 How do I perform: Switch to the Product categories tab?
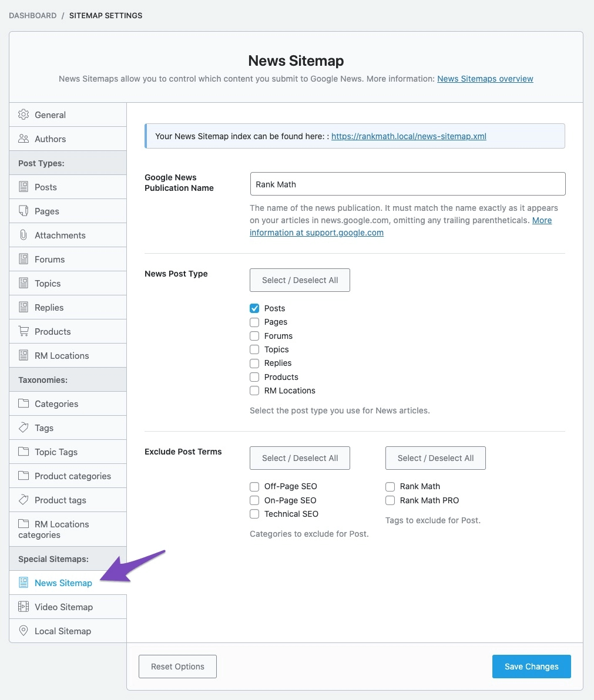[x=72, y=476]
